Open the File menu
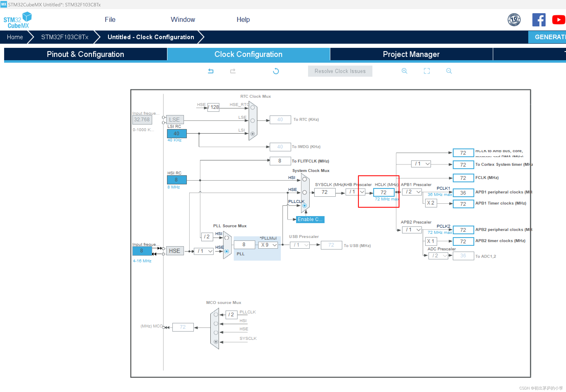566x392 pixels. tap(110, 20)
